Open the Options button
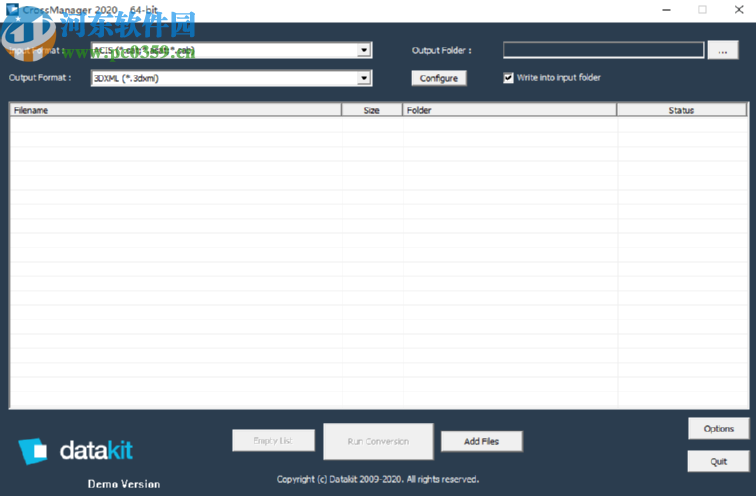This screenshot has width=756, height=496. [x=718, y=429]
